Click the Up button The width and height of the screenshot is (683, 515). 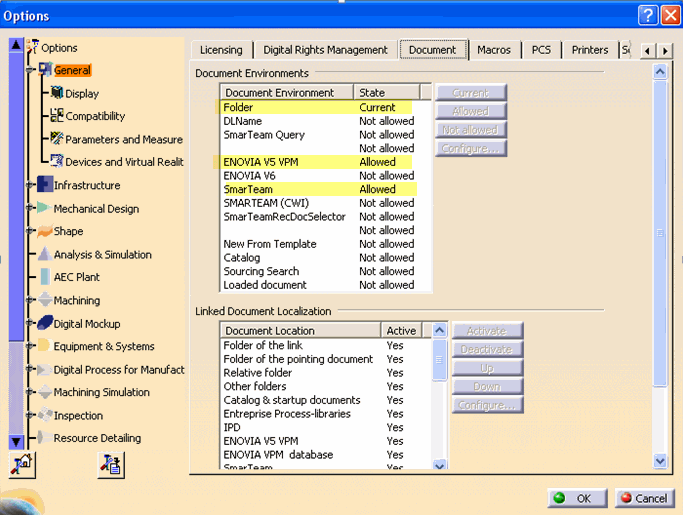(x=487, y=368)
